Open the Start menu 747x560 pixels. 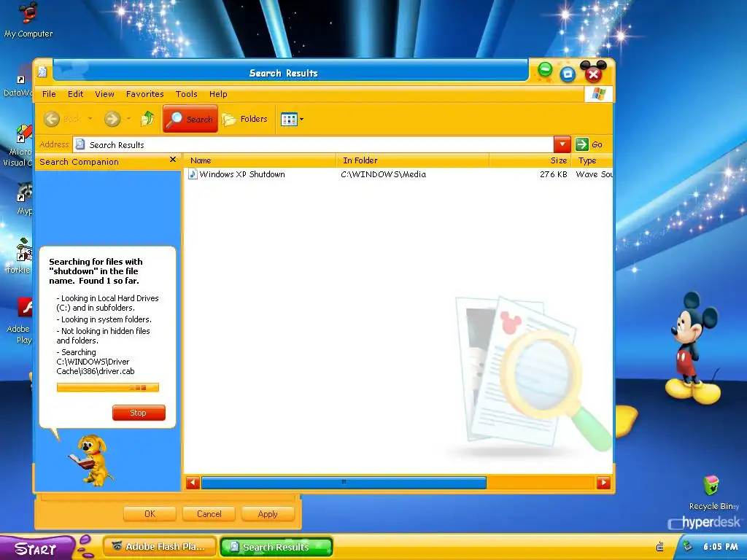(37, 548)
